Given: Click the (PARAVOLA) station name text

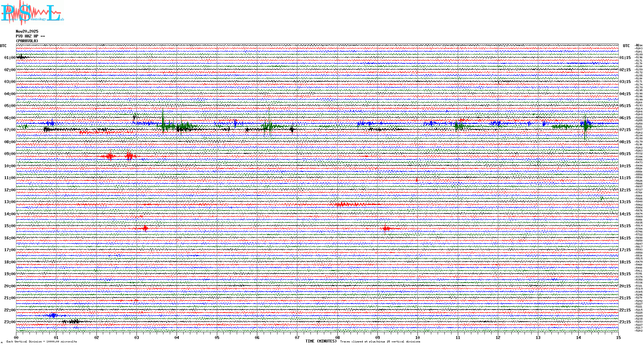Looking at the screenshot, I should tap(27, 41).
